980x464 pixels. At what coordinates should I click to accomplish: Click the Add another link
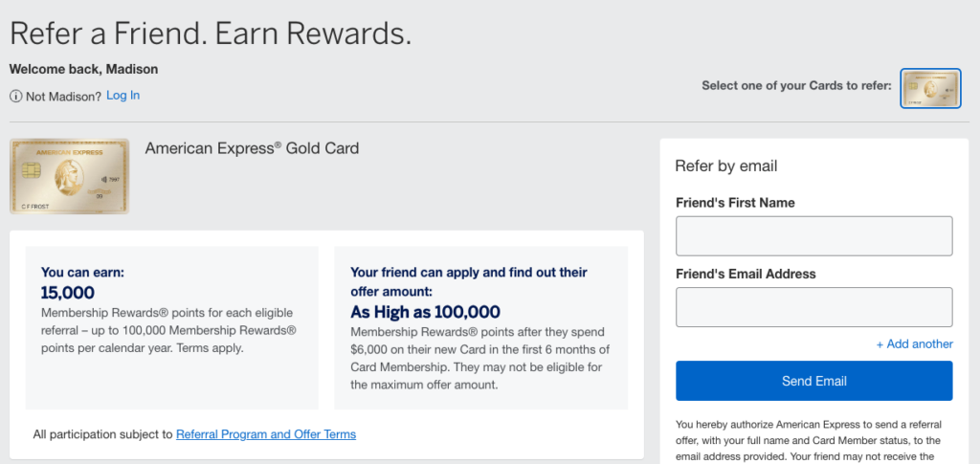[914, 343]
